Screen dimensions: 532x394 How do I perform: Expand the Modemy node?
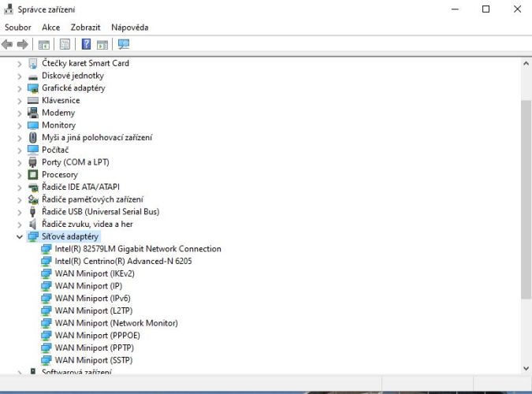pyautogui.click(x=20, y=113)
